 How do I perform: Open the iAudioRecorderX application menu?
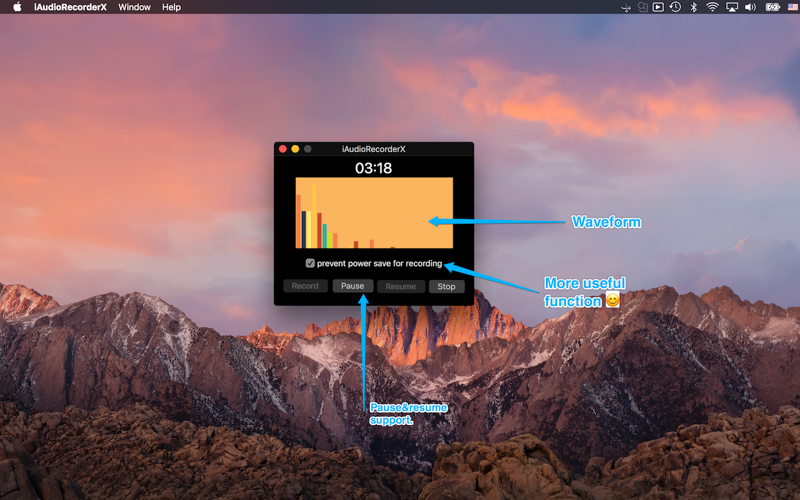pos(70,7)
